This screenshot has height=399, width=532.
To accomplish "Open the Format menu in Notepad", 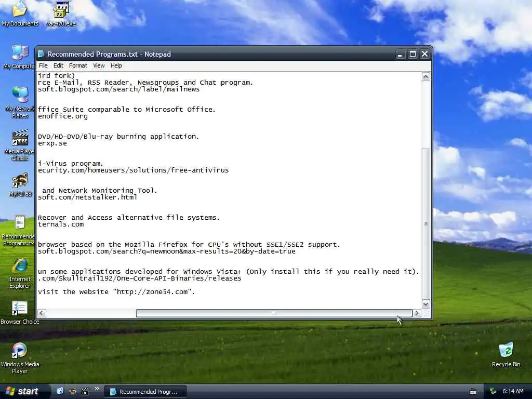I will [78, 65].
